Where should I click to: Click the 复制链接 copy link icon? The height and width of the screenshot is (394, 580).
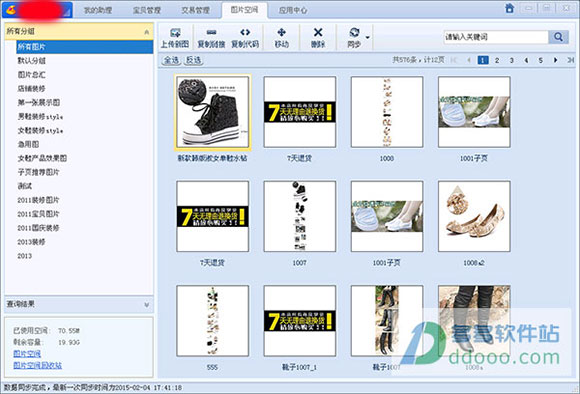click(x=211, y=33)
